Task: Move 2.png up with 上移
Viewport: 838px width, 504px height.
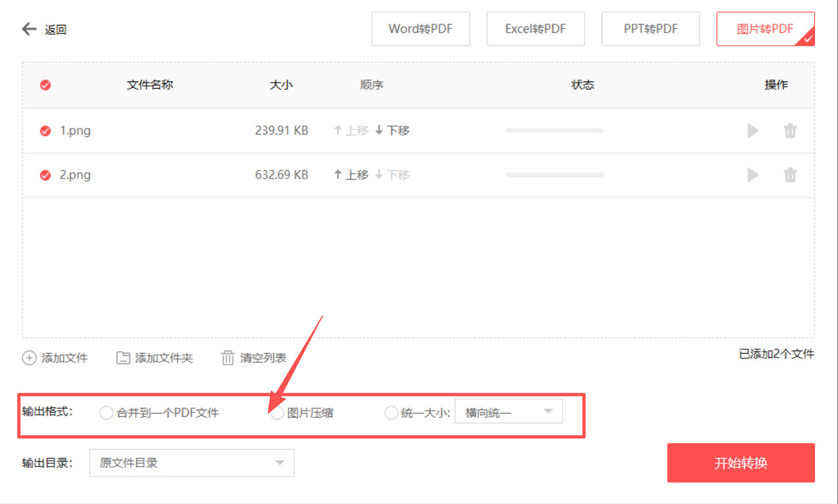Action: click(351, 175)
